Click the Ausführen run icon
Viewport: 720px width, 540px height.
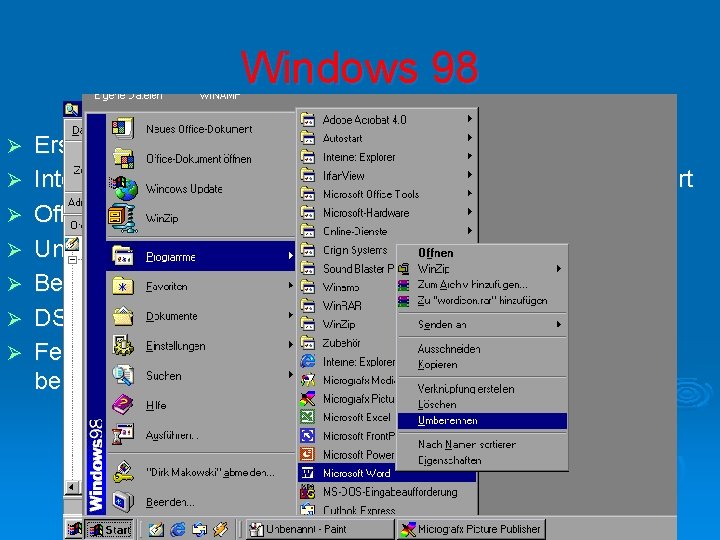(x=123, y=434)
